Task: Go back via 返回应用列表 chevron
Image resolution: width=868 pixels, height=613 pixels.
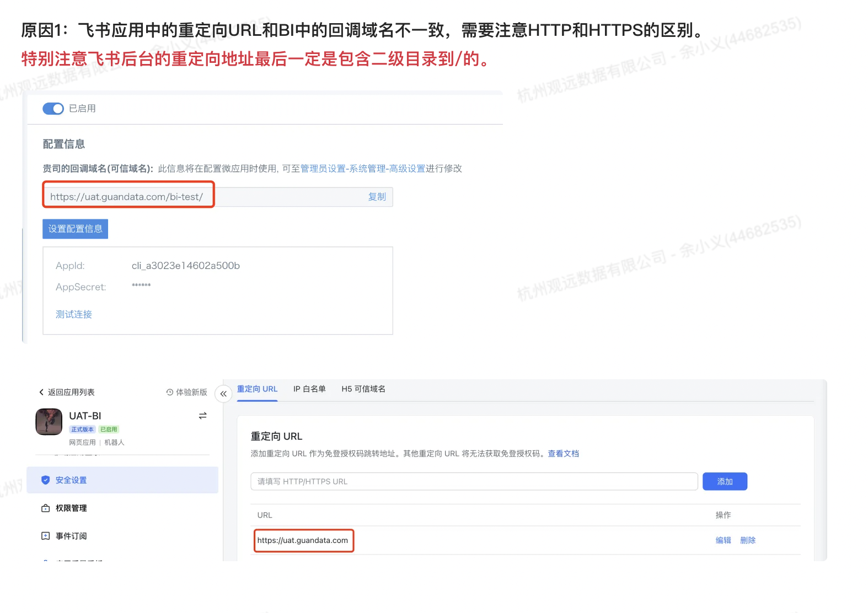Action: click(41, 392)
